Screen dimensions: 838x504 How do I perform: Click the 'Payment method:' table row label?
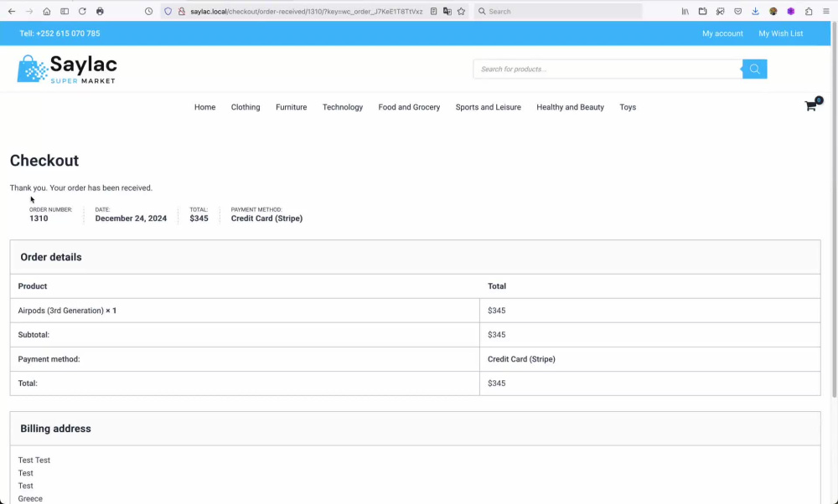pyautogui.click(x=49, y=359)
